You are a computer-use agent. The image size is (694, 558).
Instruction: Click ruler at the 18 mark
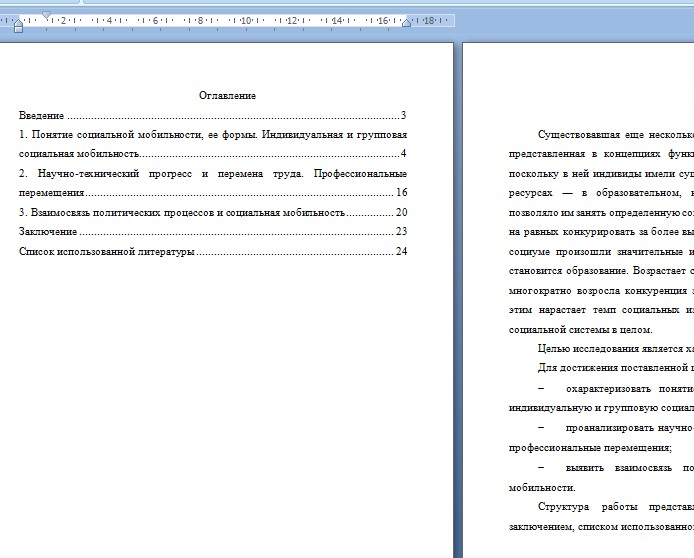click(428, 20)
